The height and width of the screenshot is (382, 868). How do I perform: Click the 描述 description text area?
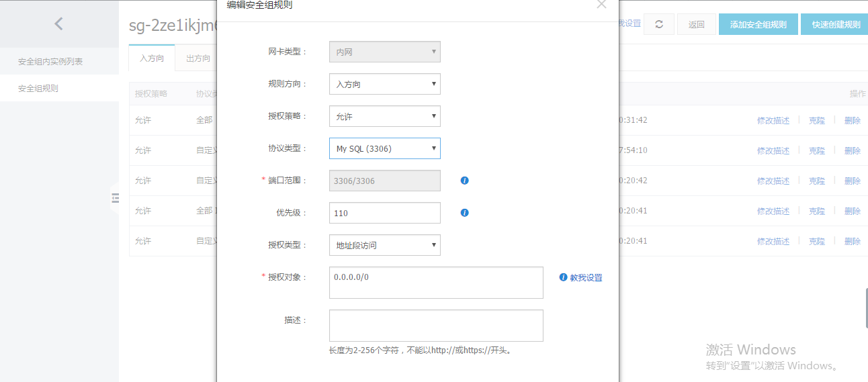click(x=436, y=326)
